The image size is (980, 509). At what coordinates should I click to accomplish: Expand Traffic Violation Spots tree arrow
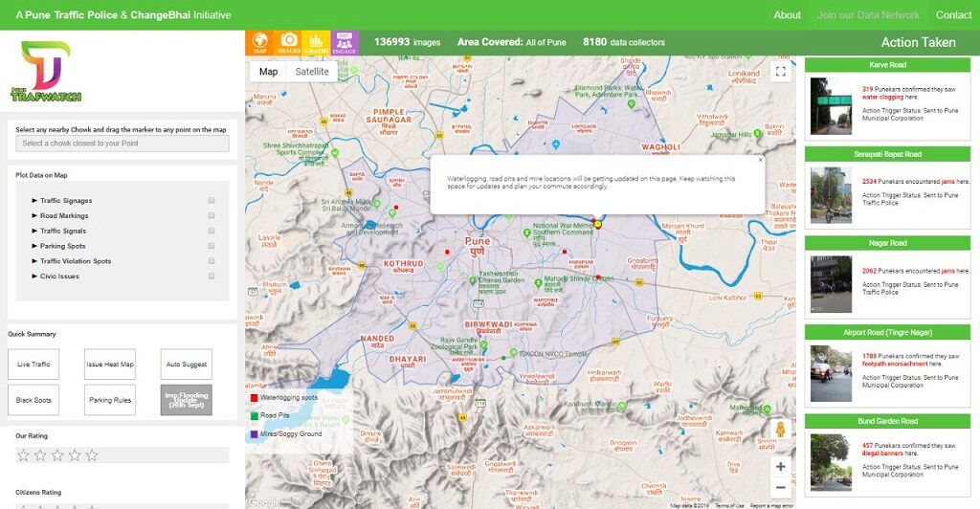(x=34, y=261)
